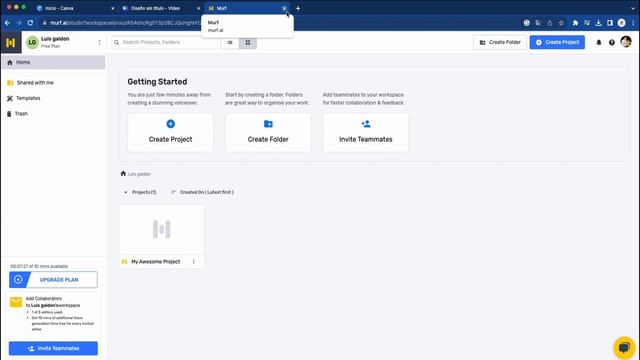Open the Luis galdon workspace options menu
Image resolution: width=640 pixels, height=360 pixels.
(x=99, y=42)
